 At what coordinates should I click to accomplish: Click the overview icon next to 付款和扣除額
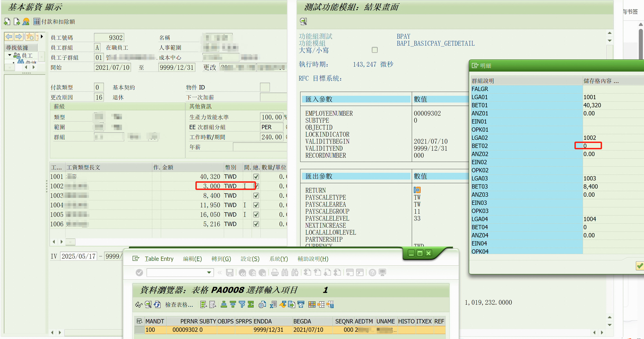tap(26, 22)
